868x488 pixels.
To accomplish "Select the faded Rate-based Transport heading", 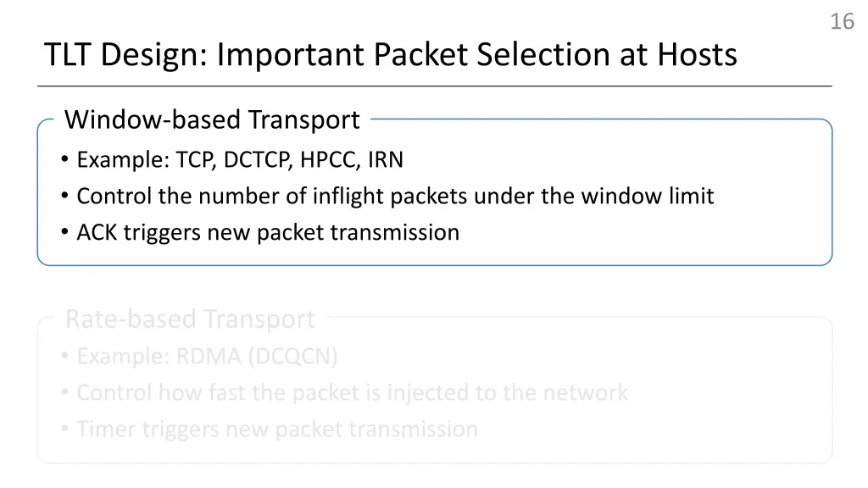I will pyautogui.click(x=190, y=319).
